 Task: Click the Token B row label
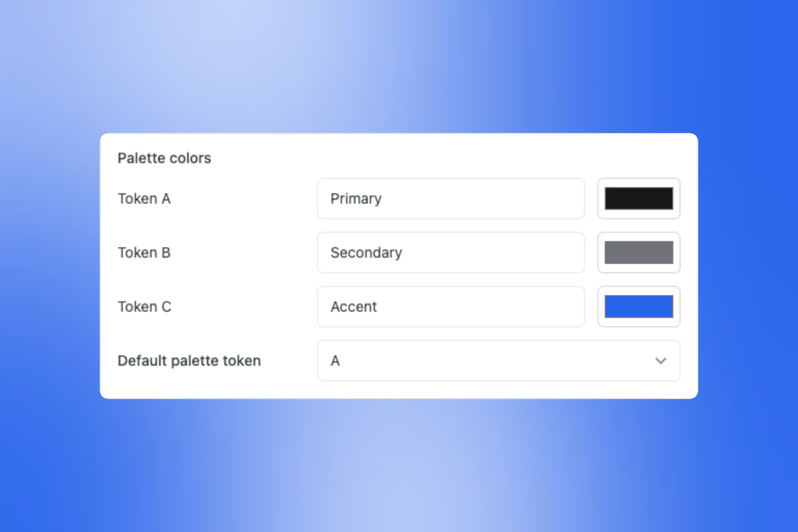[144, 252]
